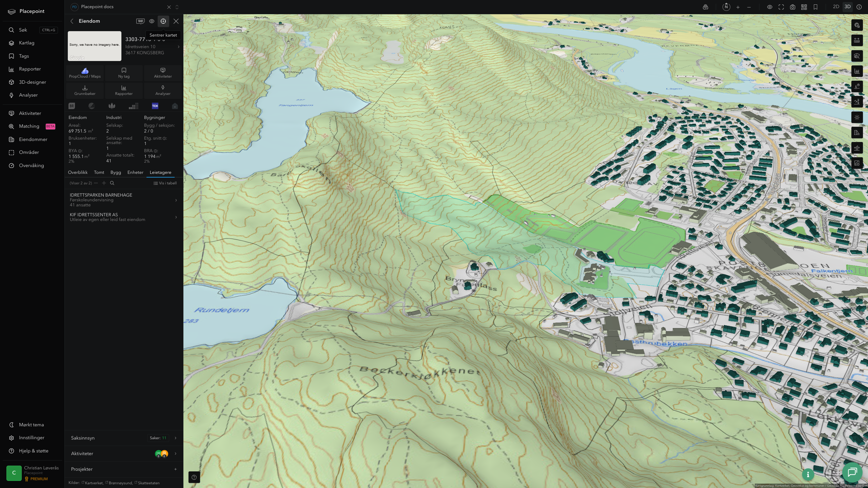Open the sun shadow analysis tool
Image resolution: width=868 pixels, height=488 pixels.
[857, 117]
